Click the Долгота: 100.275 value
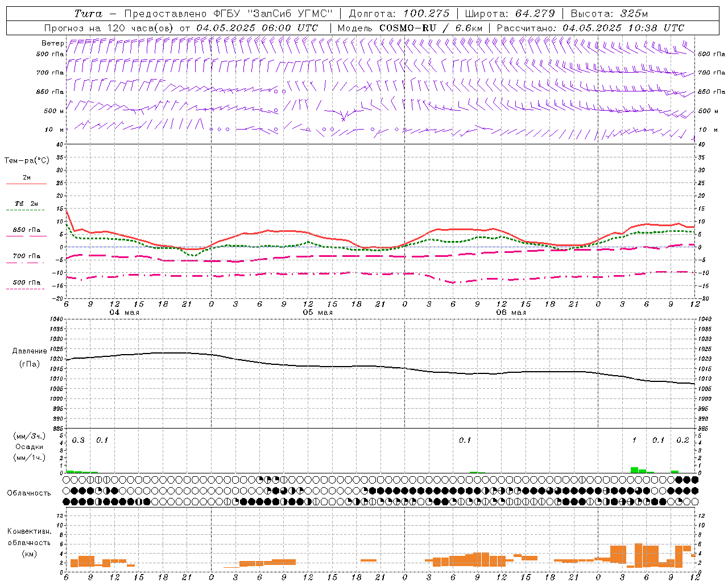The height and width of the screenshot is (582, 728). (x=399, y=14)
